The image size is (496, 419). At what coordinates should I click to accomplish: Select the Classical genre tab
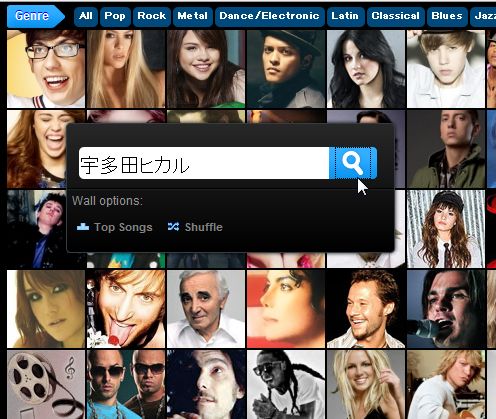point(396,16)
